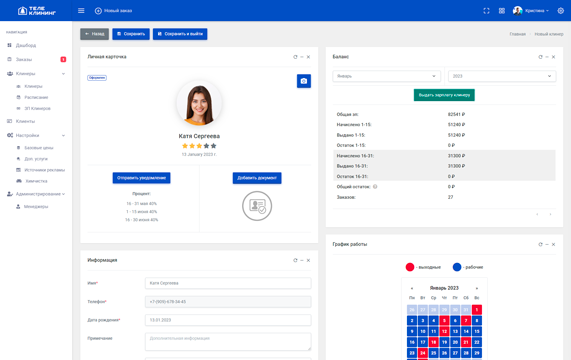Open settings gear in header

point(560,11)
